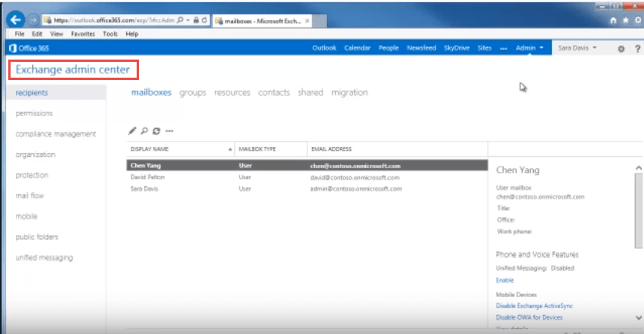Open the address bar dropdown arrow
The image size is (644, 334).
188,20
